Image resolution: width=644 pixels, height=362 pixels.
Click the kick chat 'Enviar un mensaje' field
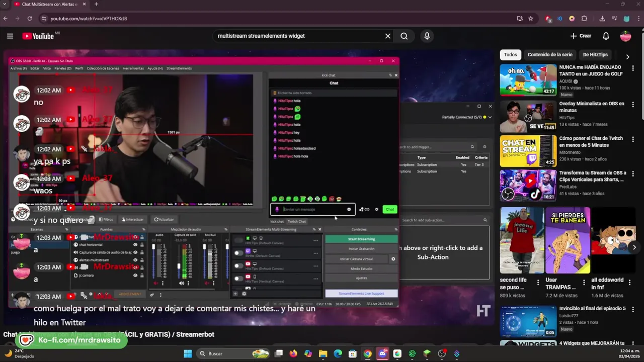pos(312,209)
